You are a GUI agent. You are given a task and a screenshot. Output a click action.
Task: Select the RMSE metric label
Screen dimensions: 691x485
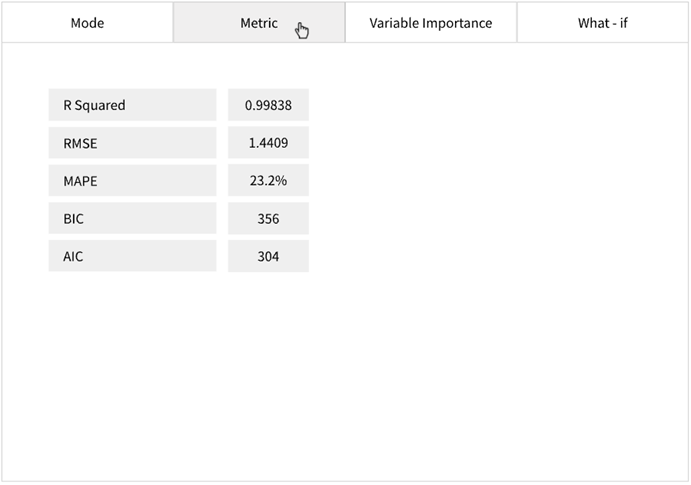[x=132, y=143]
